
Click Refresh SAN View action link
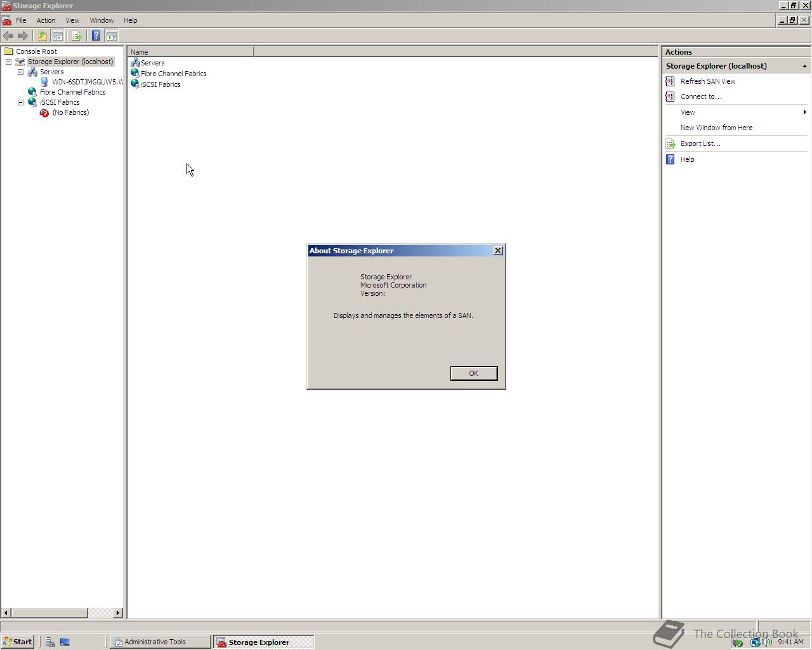[x=708, y=81]
